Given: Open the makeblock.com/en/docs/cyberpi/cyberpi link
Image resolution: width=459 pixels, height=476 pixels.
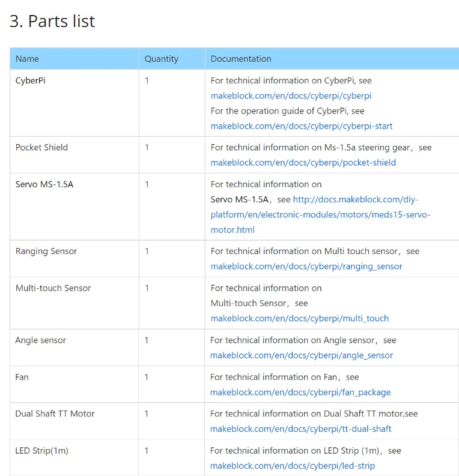Looking at the screenshot, I should (x=291, y=95).
